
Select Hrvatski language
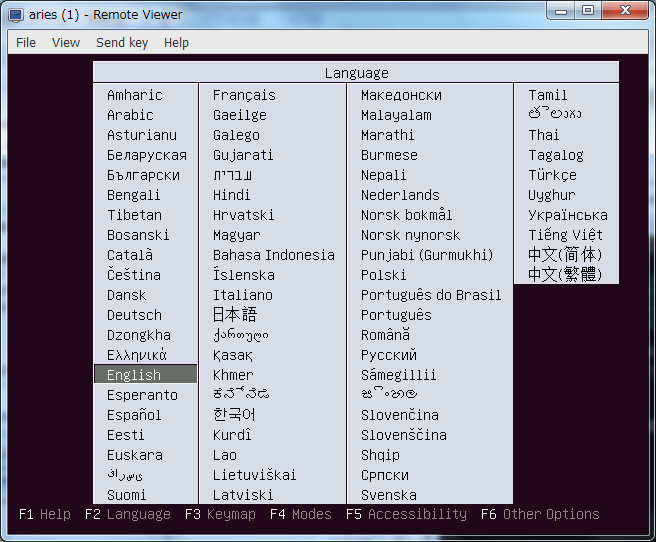pos(243,215)
